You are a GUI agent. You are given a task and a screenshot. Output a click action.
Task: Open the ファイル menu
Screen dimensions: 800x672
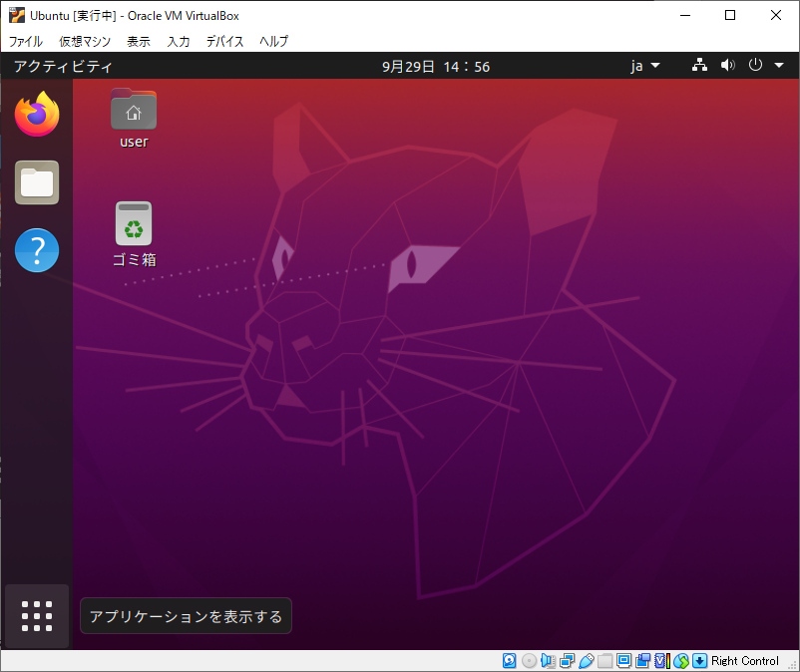(26, 41)
